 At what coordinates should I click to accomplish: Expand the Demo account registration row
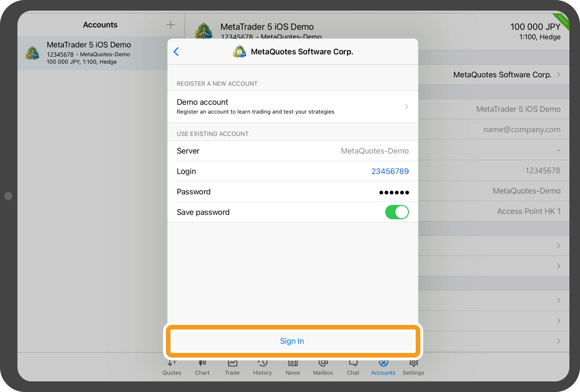[292, 107]
